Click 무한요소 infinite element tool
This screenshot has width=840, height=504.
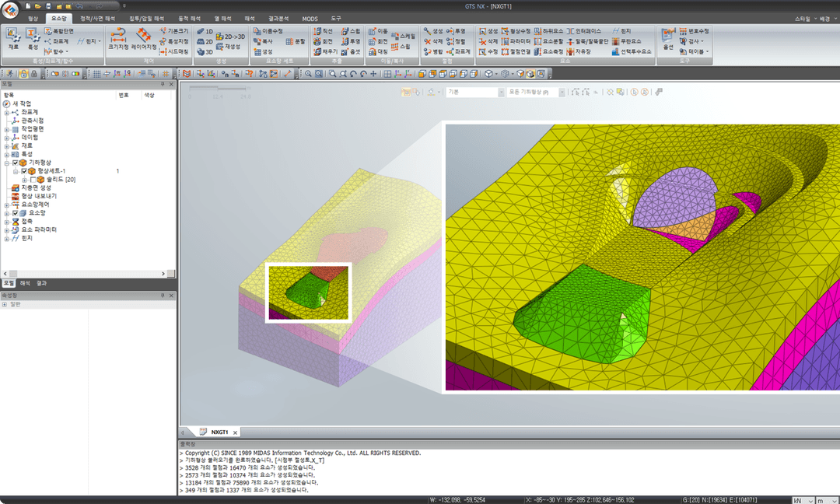point(627,41)
